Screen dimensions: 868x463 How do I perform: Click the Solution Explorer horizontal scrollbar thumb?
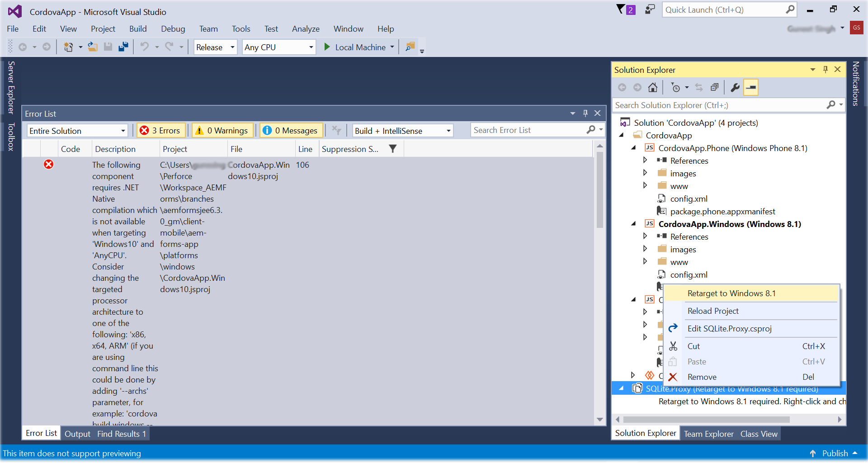(706, 420)
